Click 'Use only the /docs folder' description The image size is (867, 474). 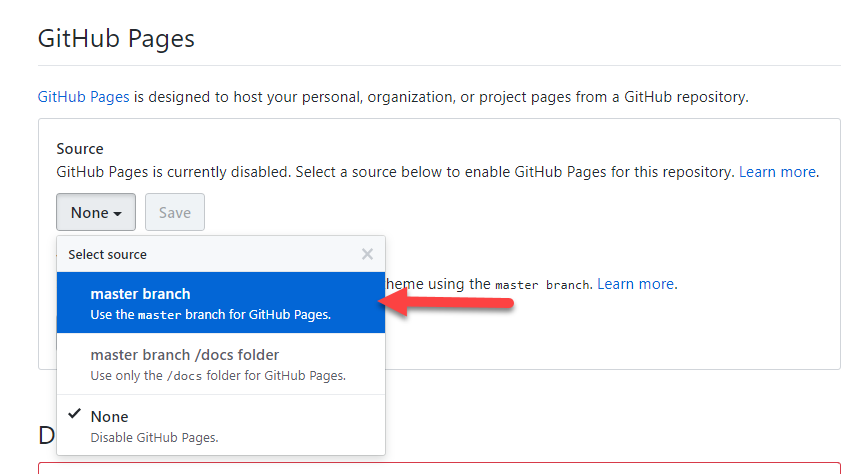(x=218, y=376)
